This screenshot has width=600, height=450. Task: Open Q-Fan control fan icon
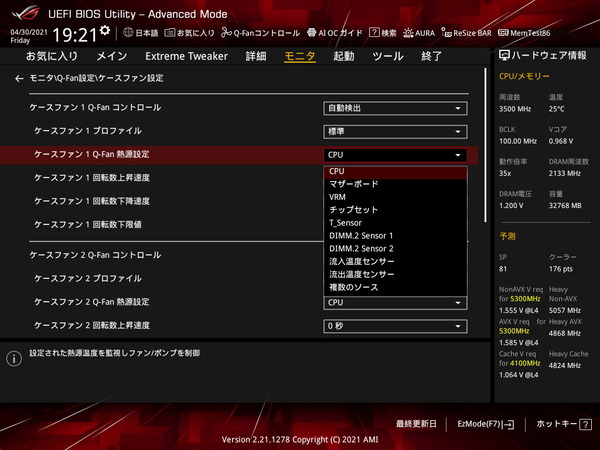click(x=226, y=33)
